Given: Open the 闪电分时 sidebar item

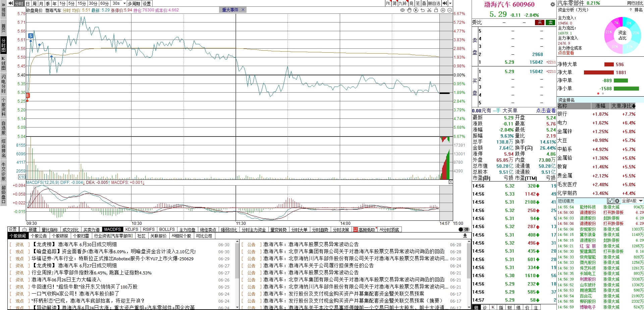Looking at the screenshot, I should (3, 84).
